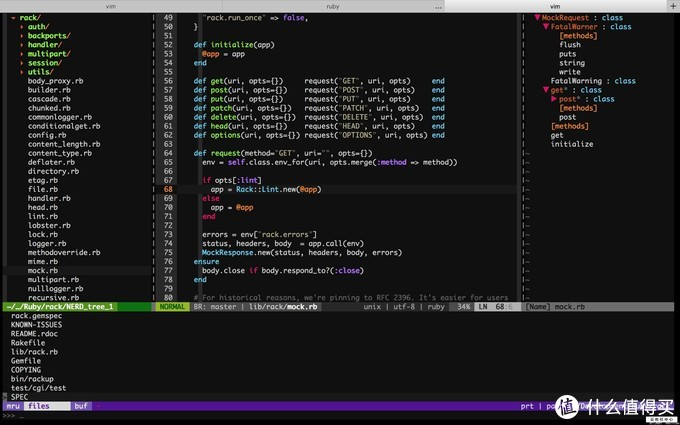The height and width of the screenshot is (425, 680).
Task: Switch to the first vim tab
Action: click(111, 6)
